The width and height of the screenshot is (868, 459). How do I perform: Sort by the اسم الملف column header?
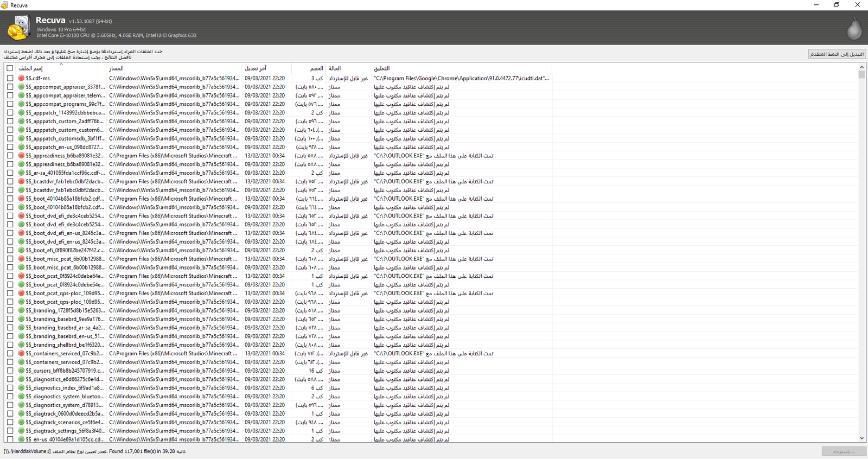point(61,68)
